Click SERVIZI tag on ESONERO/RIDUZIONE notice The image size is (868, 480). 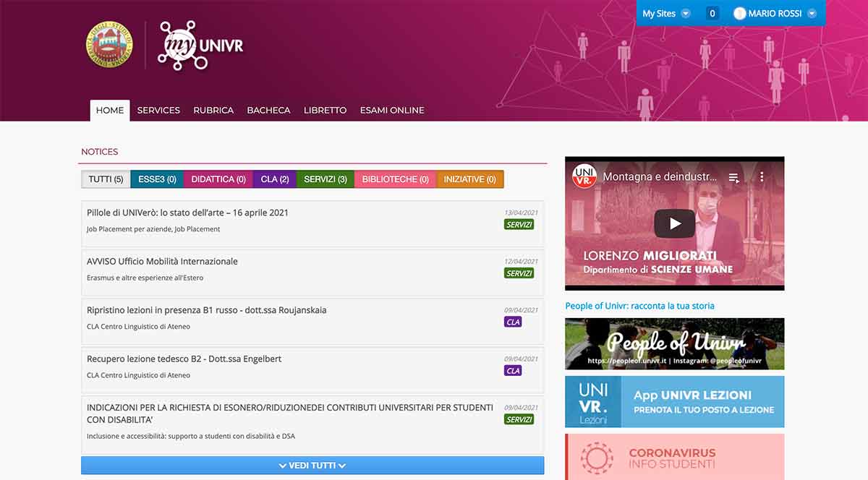(519, 419)
